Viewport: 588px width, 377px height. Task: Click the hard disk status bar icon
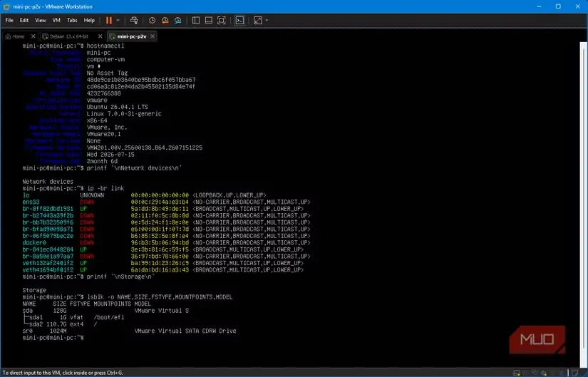pyautogui.click(x=517, y=373)
